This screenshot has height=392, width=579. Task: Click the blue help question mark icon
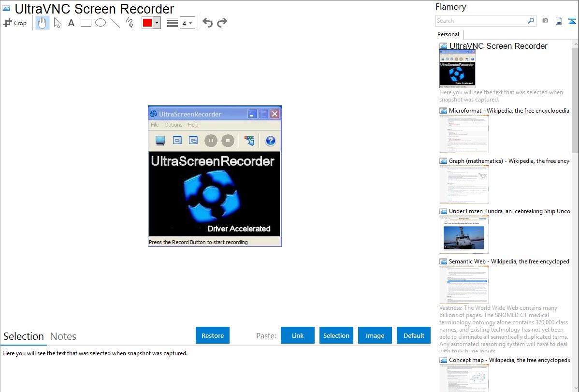point(270,141)
